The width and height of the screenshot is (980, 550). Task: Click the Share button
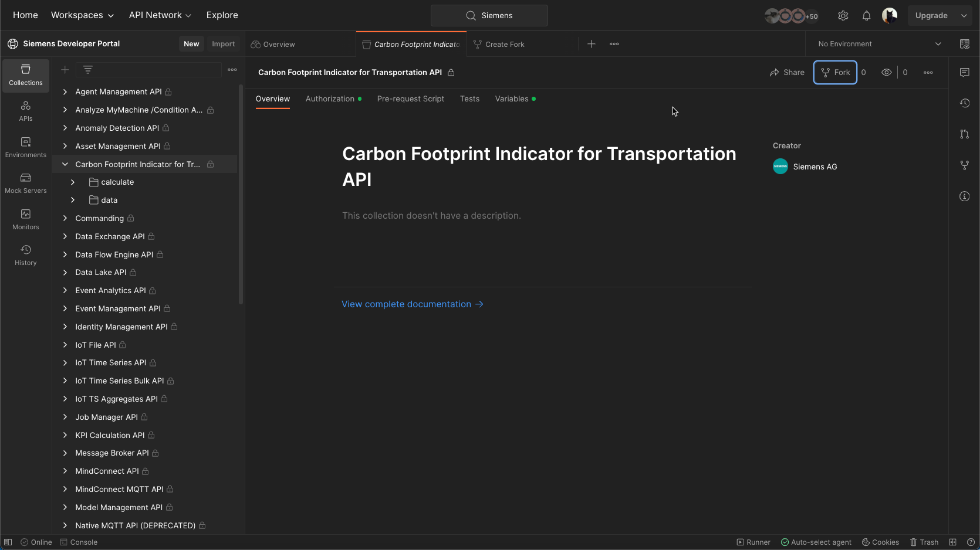[787, 73]
